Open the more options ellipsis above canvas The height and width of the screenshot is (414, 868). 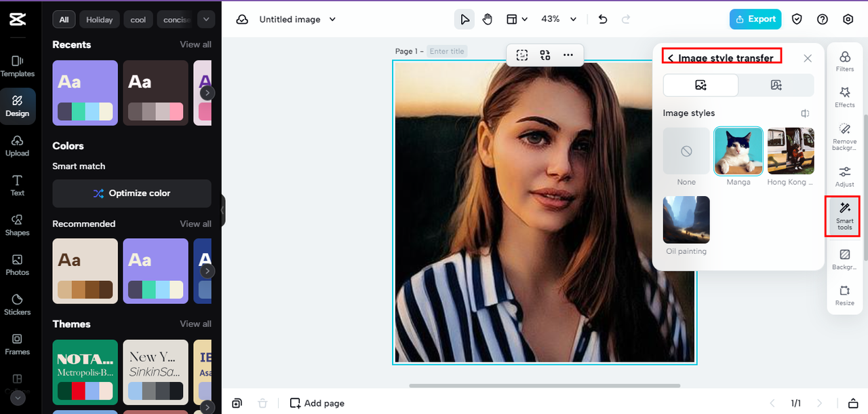(568, 55)
